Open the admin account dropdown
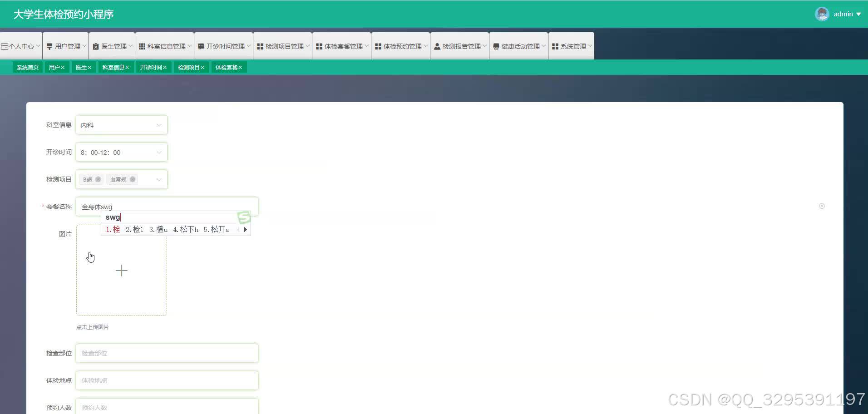Screen dimensions: 868x414 (847, 14)
